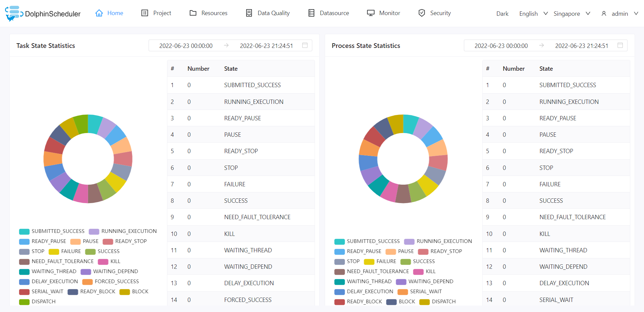This screenshot has width=644, height=312.
Task: Expand the English language dropdown
Action: [x=533, y=13]
